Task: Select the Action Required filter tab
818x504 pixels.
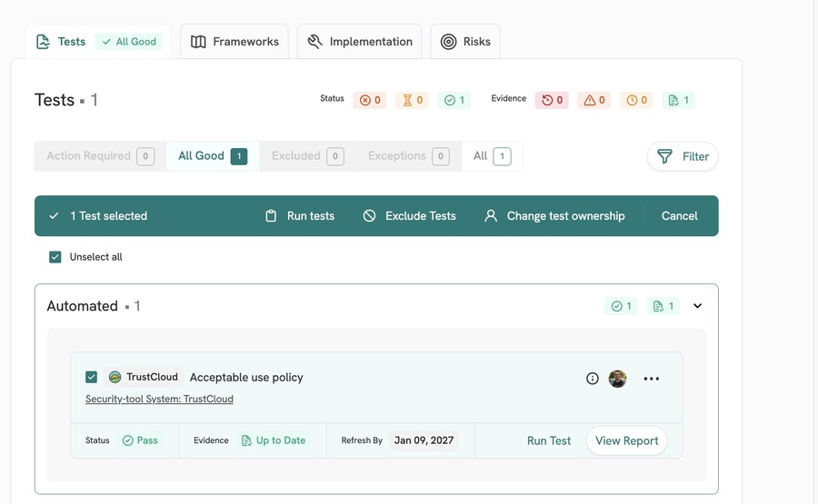Action: (x=100, y=156)
